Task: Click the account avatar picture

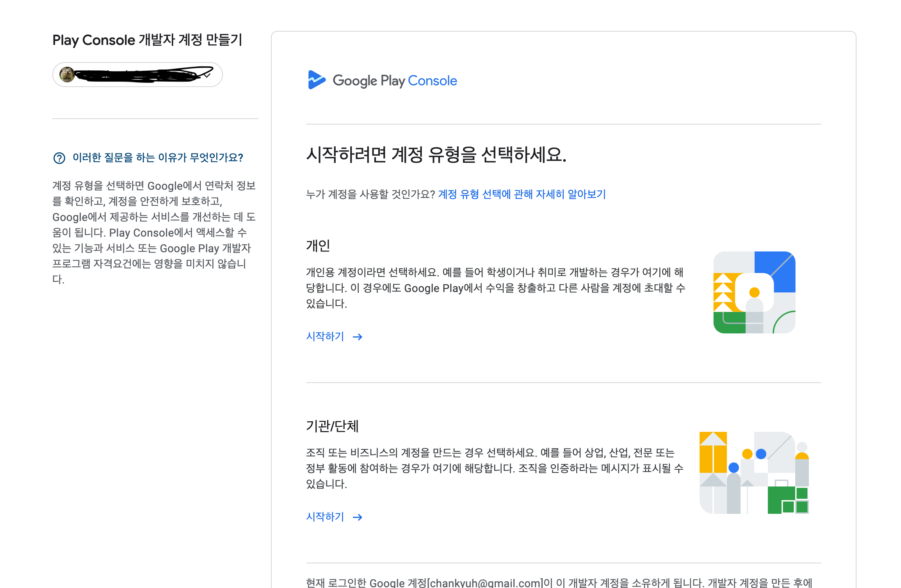Action: 67,75
